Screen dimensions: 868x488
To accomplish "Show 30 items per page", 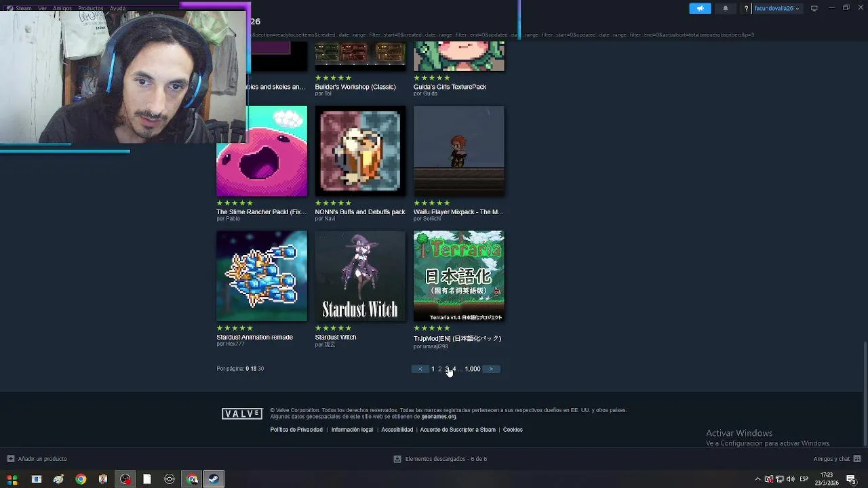I will 261,369.
